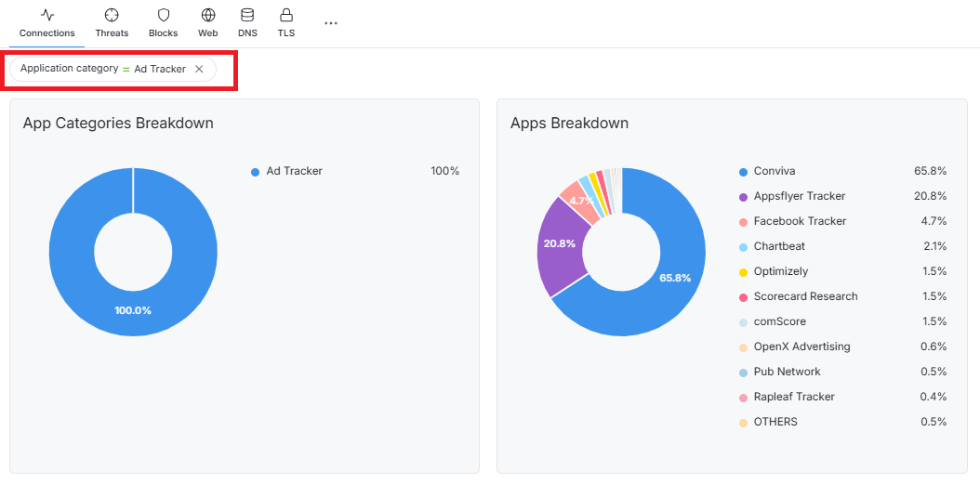Click the OTHERS legend dot
The image size is (980, 484).
tap(743, 423)
